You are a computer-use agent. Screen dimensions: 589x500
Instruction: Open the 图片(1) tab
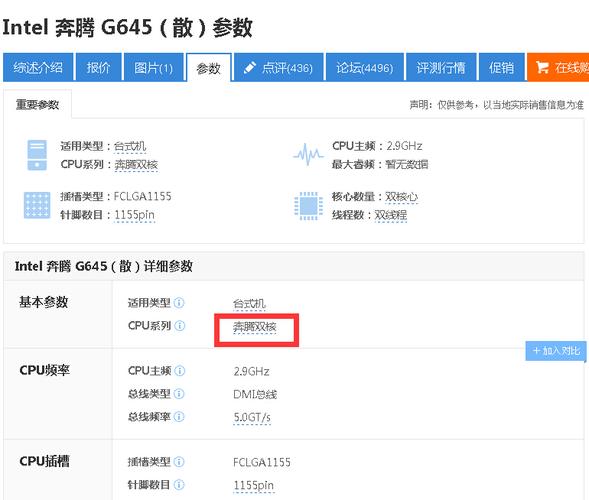click(153, 67)
